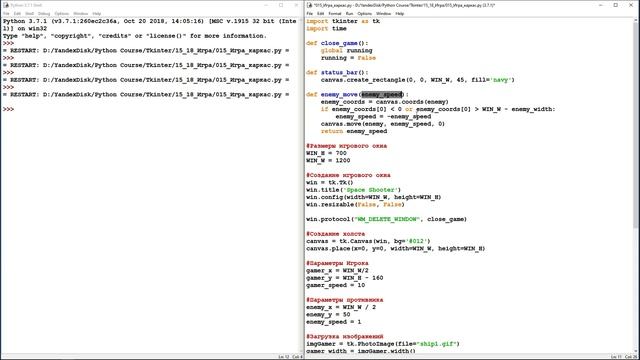Click the 'global running' line
Viewport: 640px width, 360px height.
[x=347, y=51]
